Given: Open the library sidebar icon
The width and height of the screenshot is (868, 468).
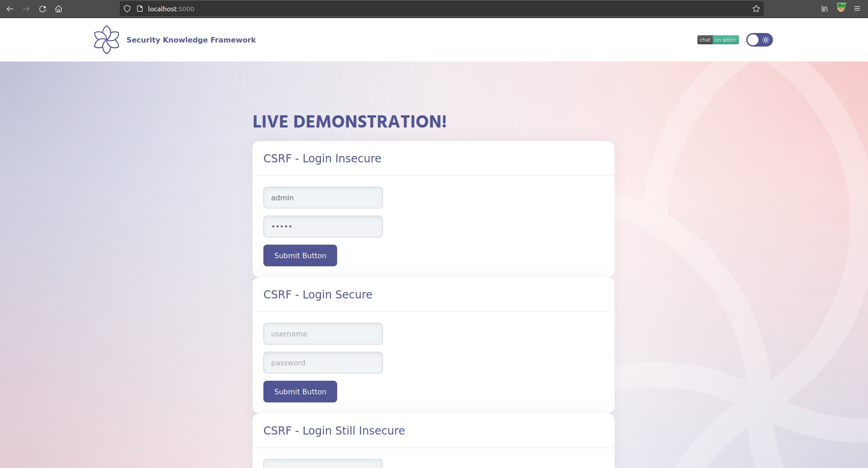Looking at the screenshot, I should [x=825, y=9].
